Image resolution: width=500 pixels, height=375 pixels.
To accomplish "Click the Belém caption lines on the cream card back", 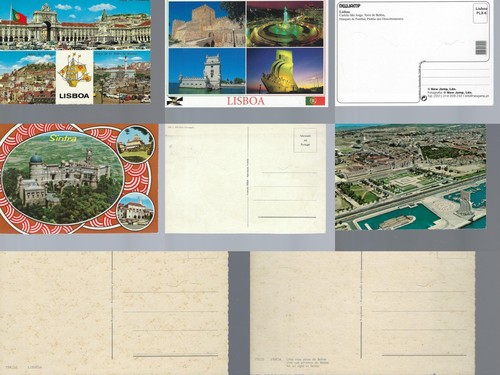I will pyautogui.click(x=306, y=363).
